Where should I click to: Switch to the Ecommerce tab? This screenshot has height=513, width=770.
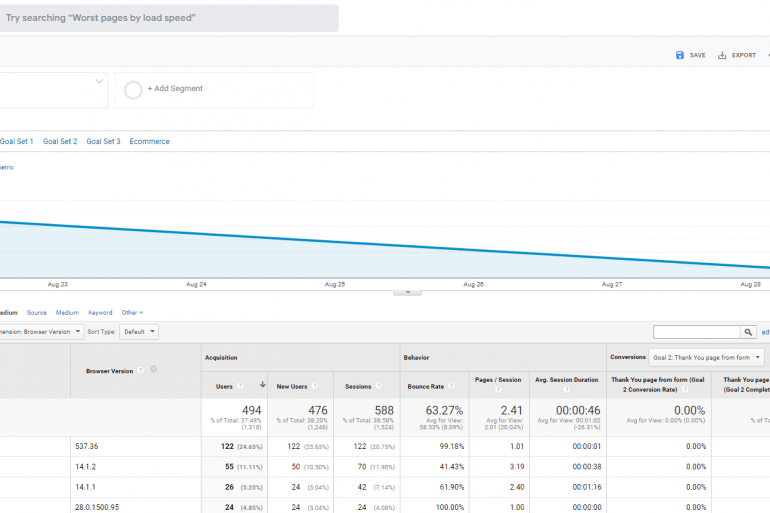[x=149, y=142]
